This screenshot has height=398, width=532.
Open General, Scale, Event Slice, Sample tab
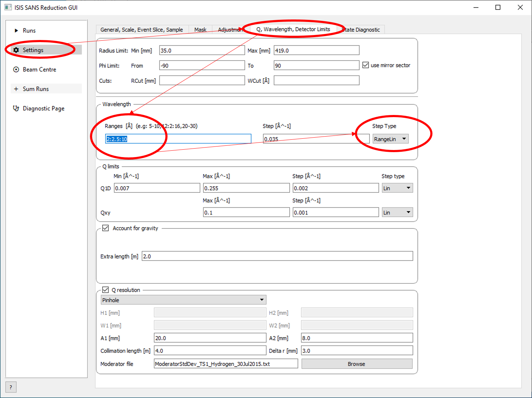coord(142,30)
